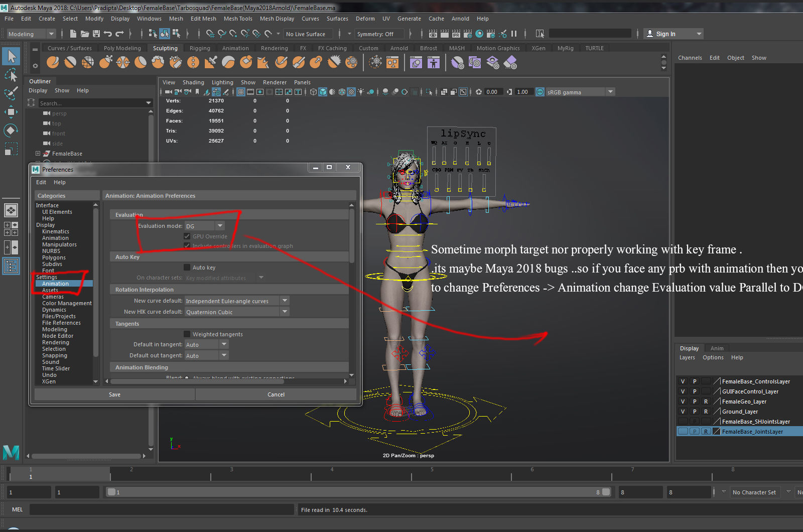
Task: Select the Move tool in toolbox
Action: tap(11, 111)
